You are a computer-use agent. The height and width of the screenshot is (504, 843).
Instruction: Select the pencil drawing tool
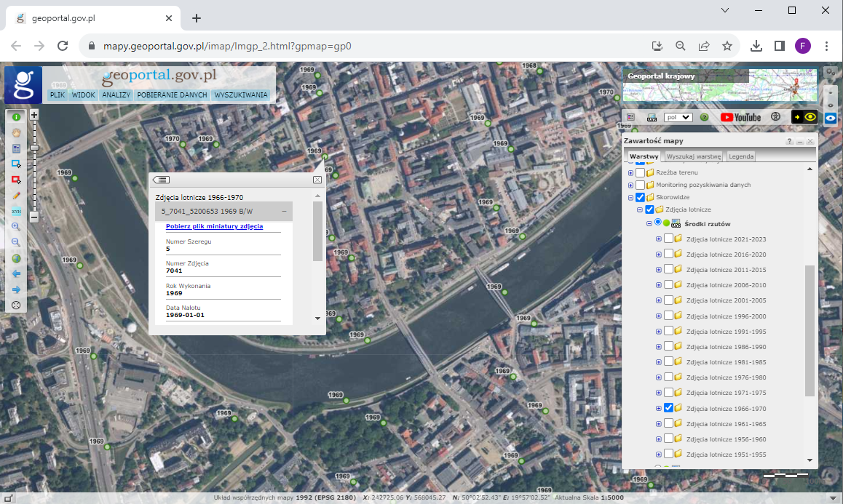pos(16,196)
